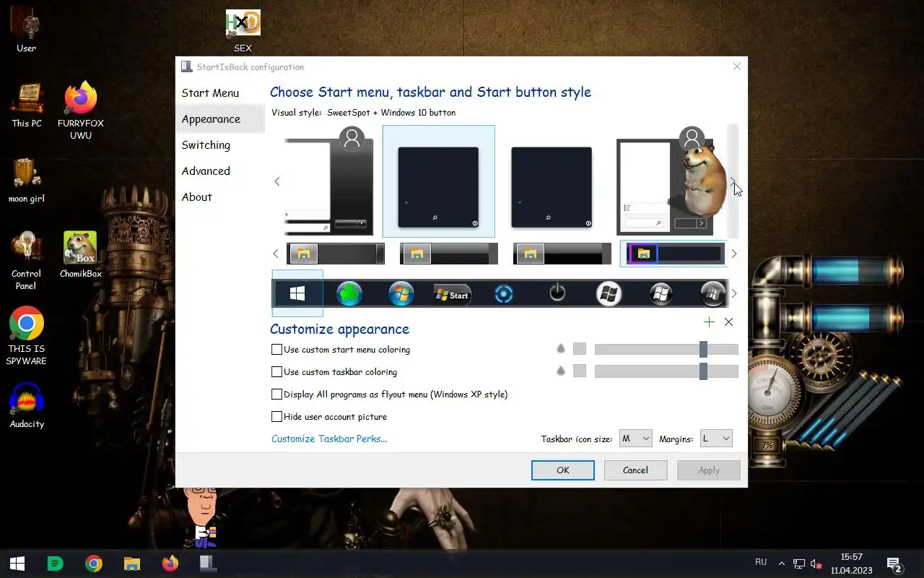Click the taskbar color droplet icon
This screenshot has height=578, width=924.
click(561, 371)
